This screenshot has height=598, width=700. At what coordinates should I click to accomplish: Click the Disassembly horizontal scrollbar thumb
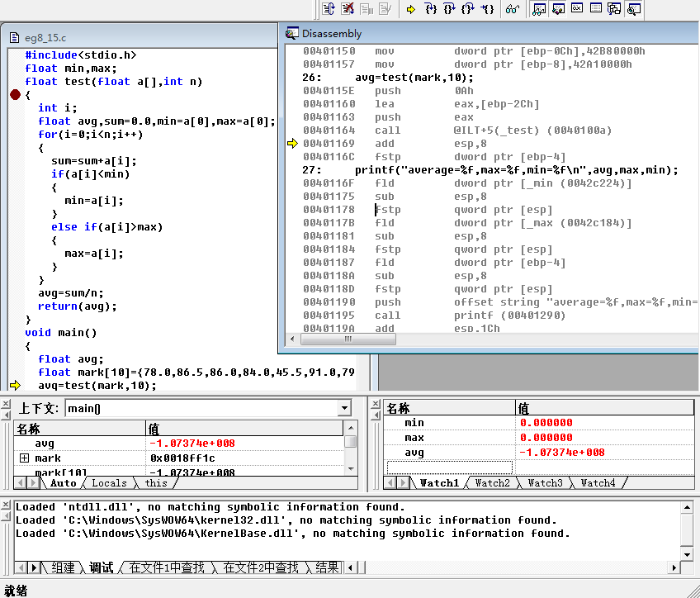[x=348, y=339]
